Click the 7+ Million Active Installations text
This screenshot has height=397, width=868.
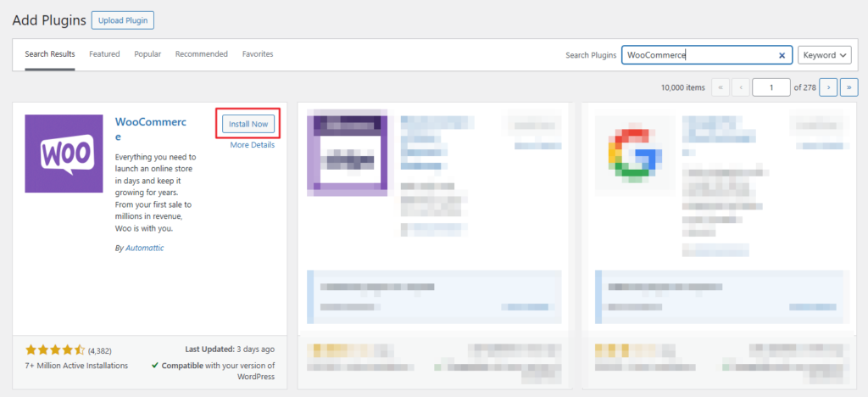(x=76, y=366)
